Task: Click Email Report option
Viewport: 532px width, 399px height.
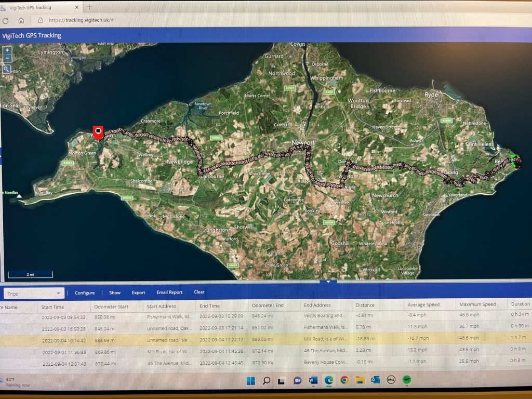Action: click(x=169, y=292)
